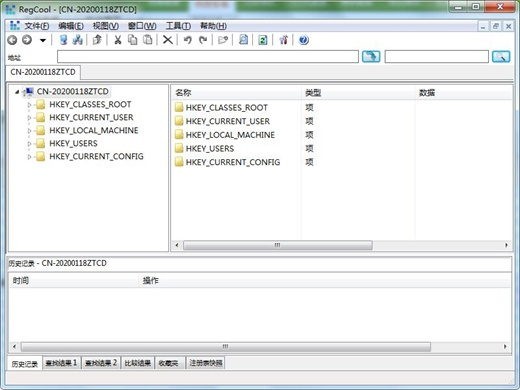Viewport: 520px width, 390px height.
Task: Click the Delete X icon
Action: pyautogui.click(x=168, y=40)
